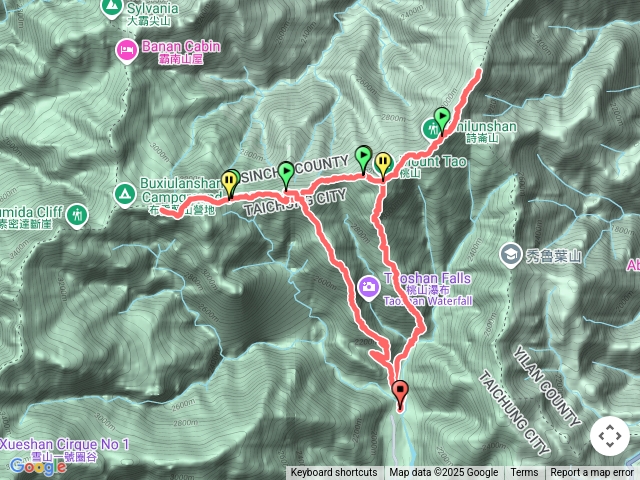Open the hiking pin near Shilunshan

click(x=430, y=129)
